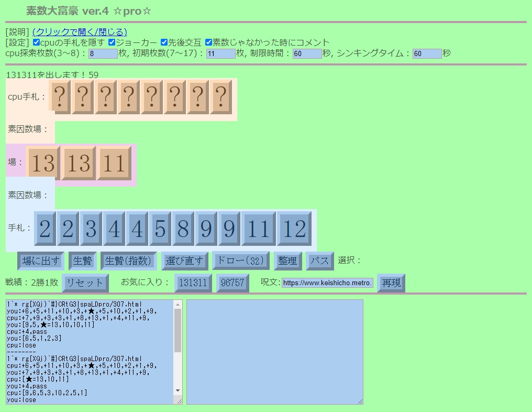Draw a card with ドロー(32)

pos(240,261)
